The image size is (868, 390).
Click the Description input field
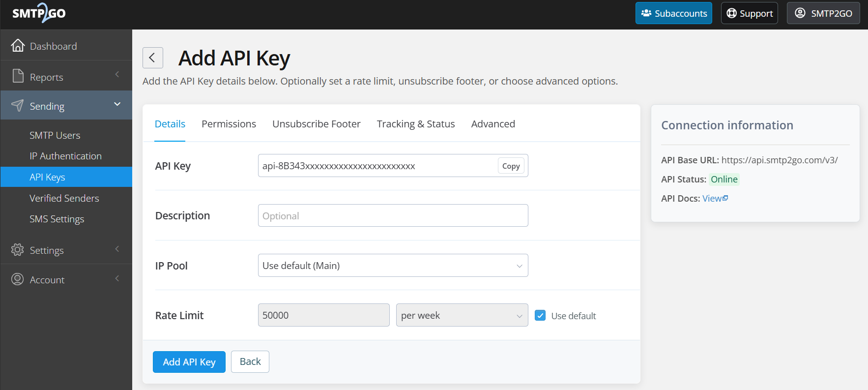(x=393, y=215)
